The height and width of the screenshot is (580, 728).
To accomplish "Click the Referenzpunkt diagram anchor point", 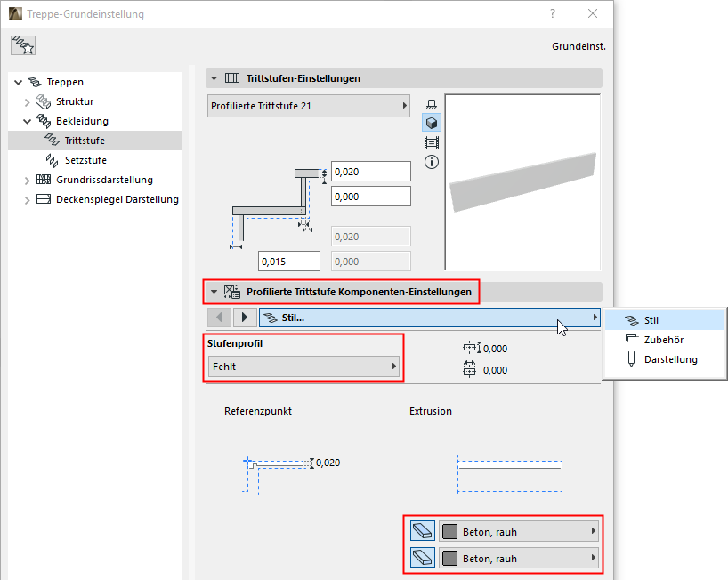I will (247, 461).
